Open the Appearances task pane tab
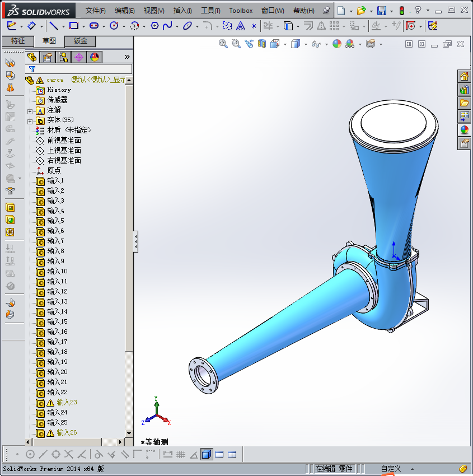 click(464, 130)
